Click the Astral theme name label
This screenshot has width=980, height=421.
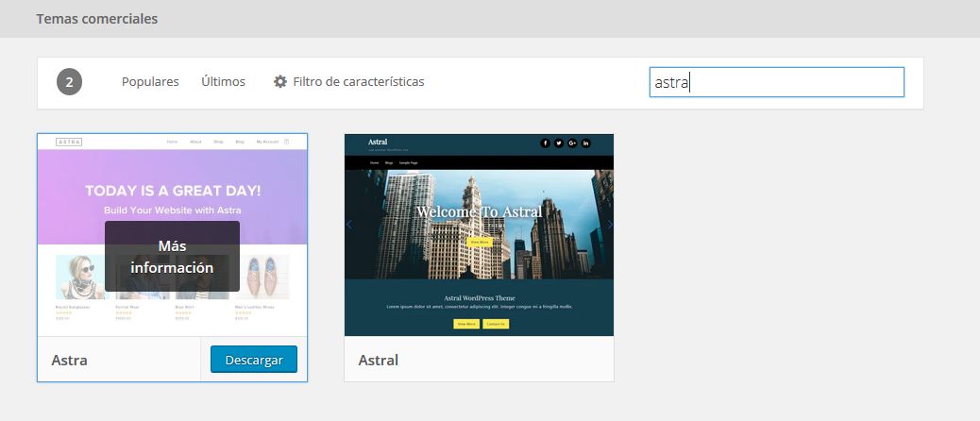[379, 361]
